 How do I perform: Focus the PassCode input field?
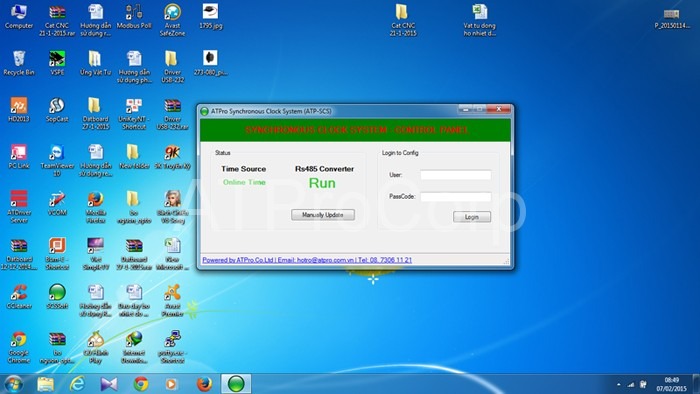(455, 196)
